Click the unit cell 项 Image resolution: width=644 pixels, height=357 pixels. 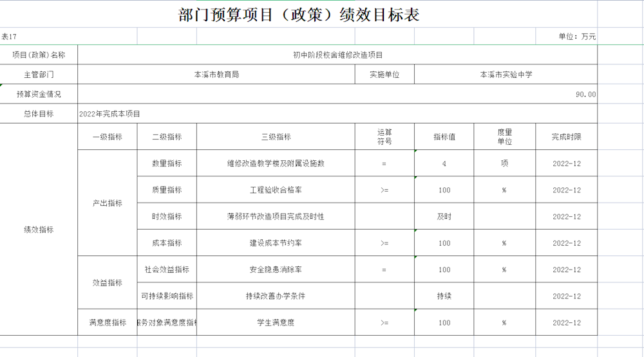[x=504, y=163]
